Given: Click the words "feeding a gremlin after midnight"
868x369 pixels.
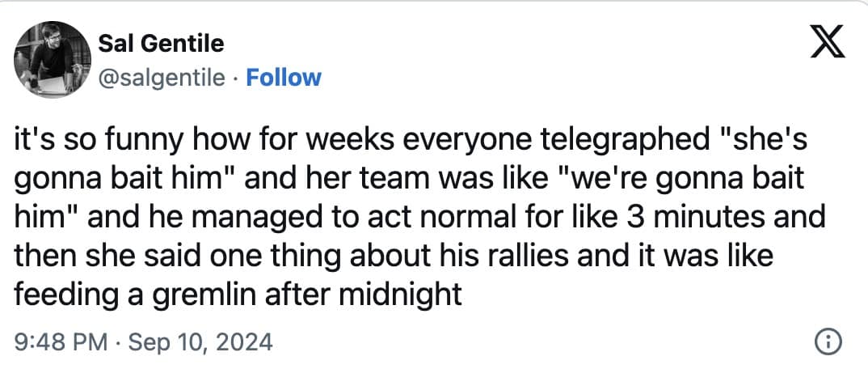Looking at the screenshot, I should point(238,293).
